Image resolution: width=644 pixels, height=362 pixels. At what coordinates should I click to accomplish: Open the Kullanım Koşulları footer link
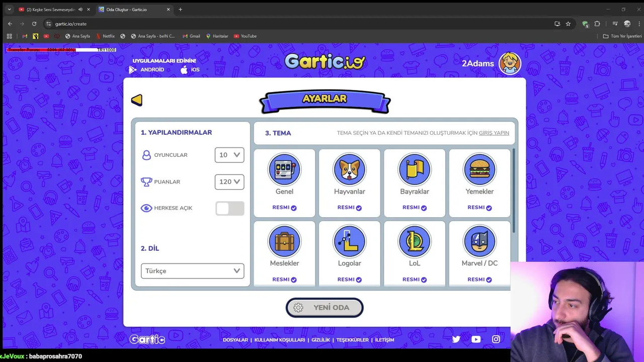click(x=280, y=340)
